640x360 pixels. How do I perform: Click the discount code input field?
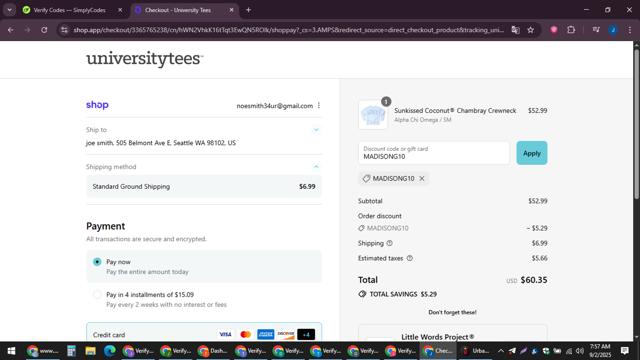(x=433, y=153)
